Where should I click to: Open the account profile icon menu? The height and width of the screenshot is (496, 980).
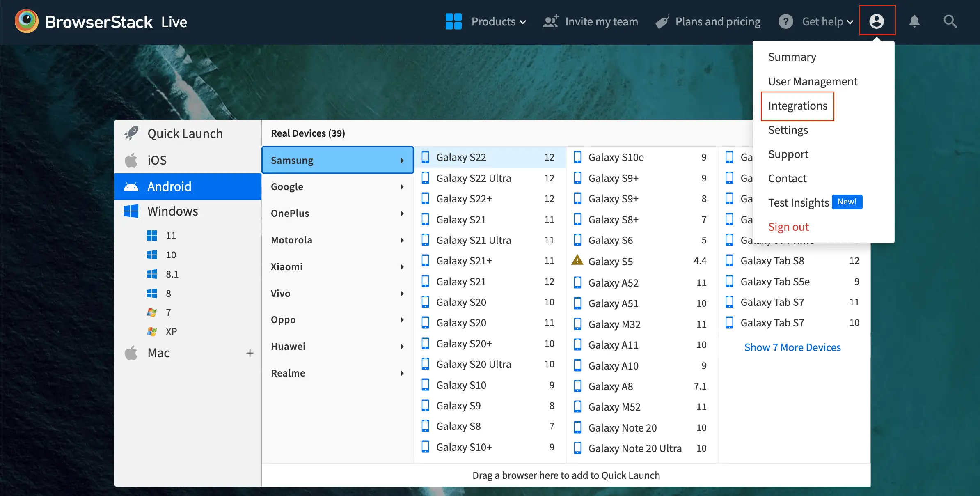pyautogui.click(x=877, y=21)
